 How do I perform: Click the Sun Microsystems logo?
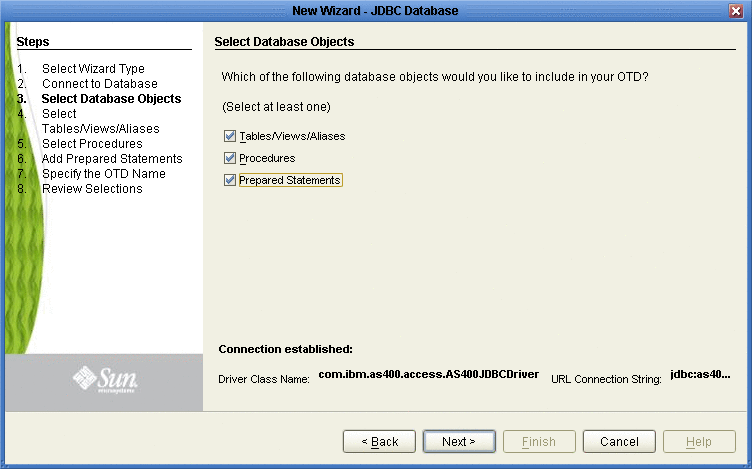tap(105, 380)
